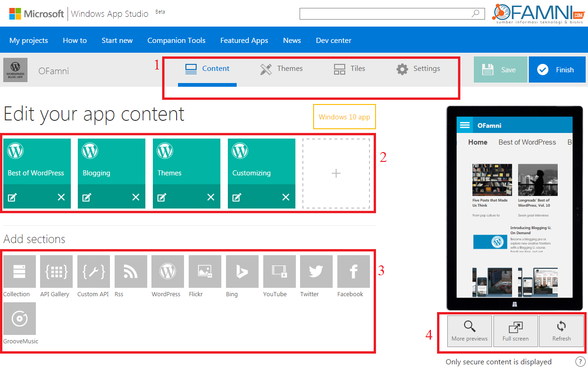Add a Flickr section
Viewport: 588px width, 369px height.
[x=205, y=272]
